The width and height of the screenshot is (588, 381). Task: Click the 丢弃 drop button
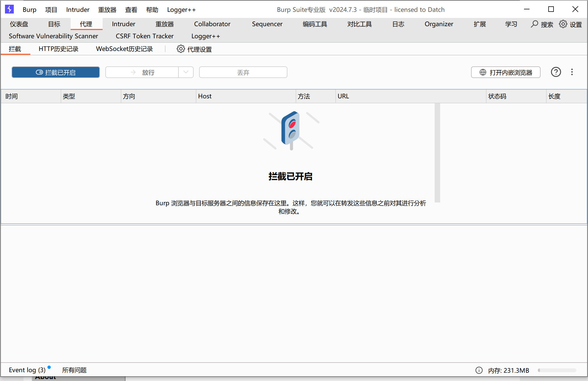(243, 72)
